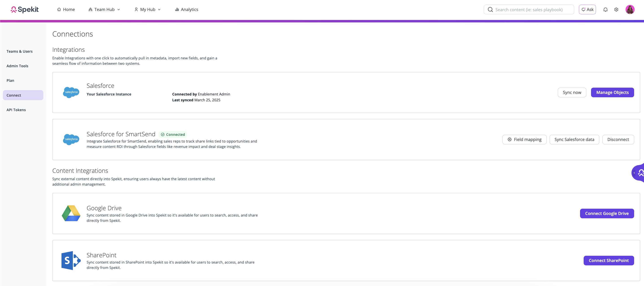Open the notifications bell
Viewport: 644px width, 286px height.
[x=605, y=9]
